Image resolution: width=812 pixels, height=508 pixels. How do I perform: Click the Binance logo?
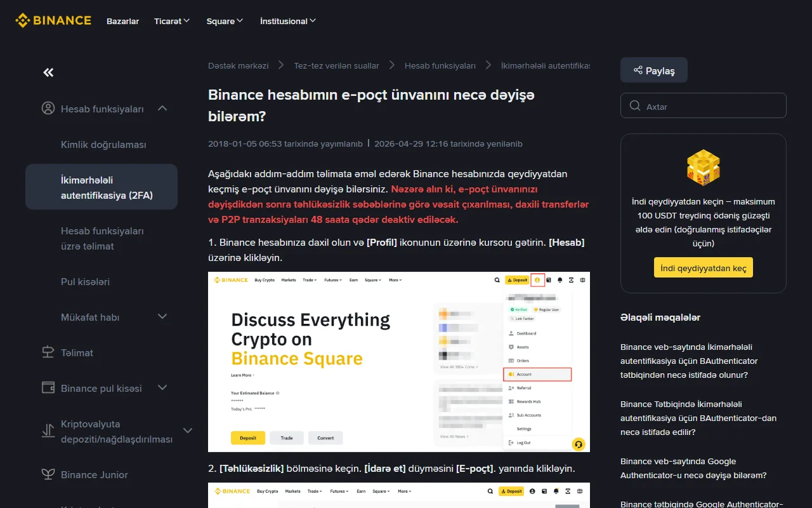pos(53,21)
